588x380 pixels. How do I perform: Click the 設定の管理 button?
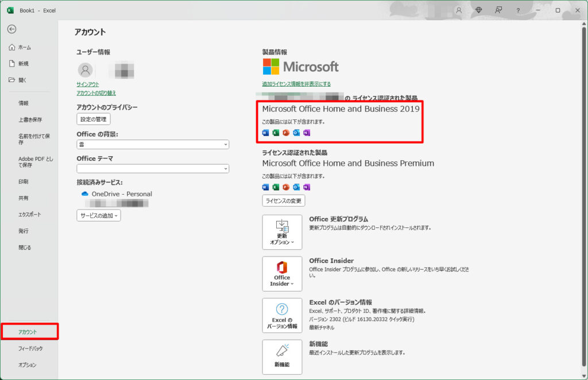click(94, 119)
